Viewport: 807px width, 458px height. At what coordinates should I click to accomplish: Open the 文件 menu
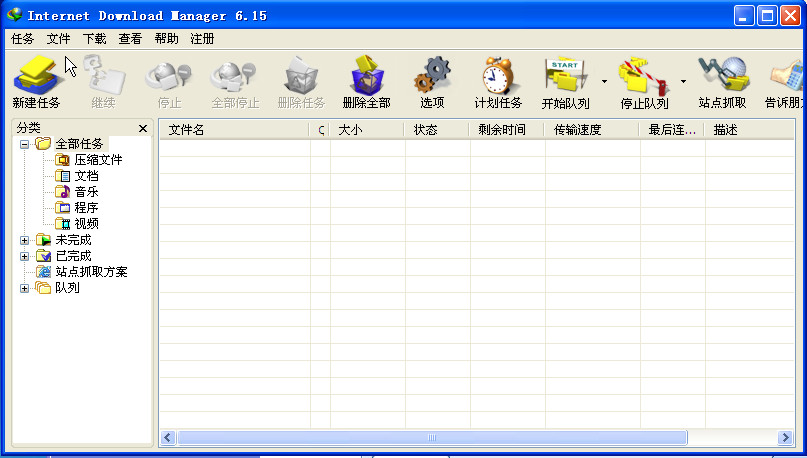click(59, 39)
